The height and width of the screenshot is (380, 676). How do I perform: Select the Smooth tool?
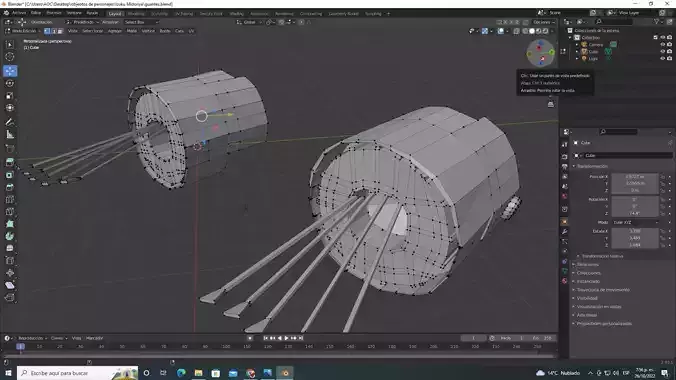point(10,248)
